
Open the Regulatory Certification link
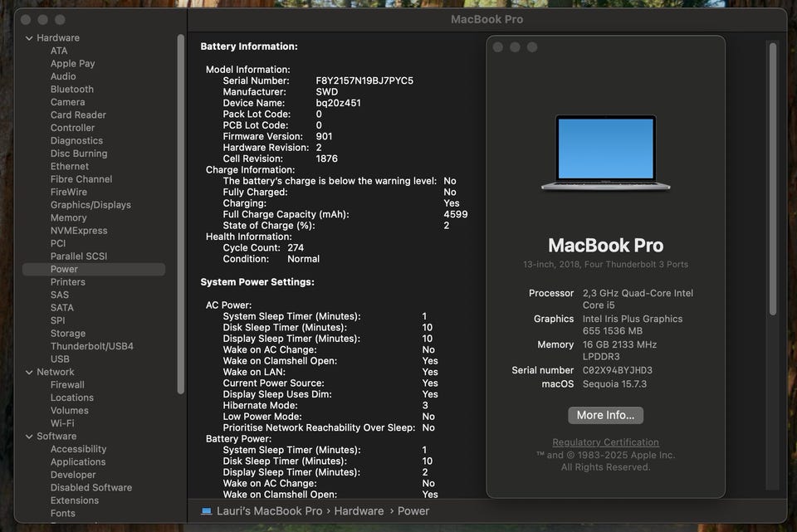(605, 442)
